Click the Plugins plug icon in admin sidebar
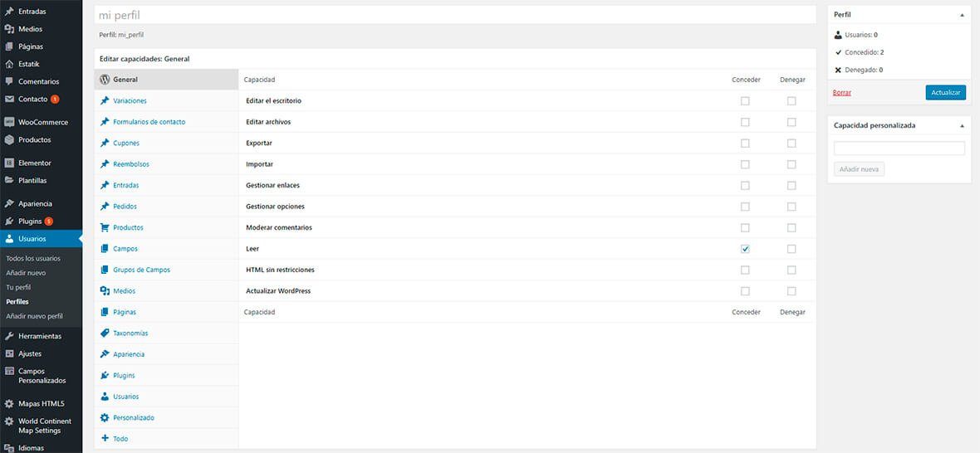This screenshot has width=980, height=453. pos(9,221)
